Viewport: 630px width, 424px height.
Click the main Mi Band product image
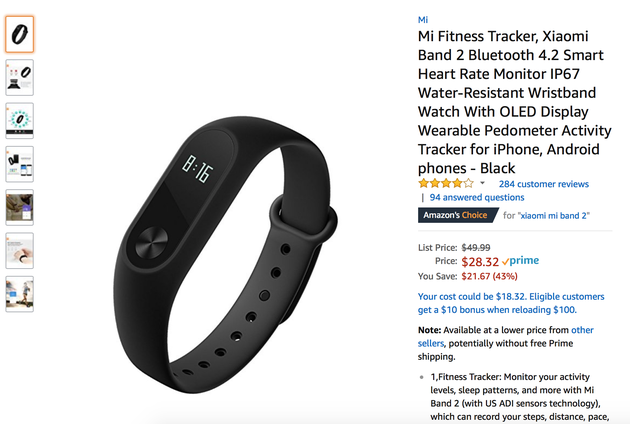tap(225, 254)
